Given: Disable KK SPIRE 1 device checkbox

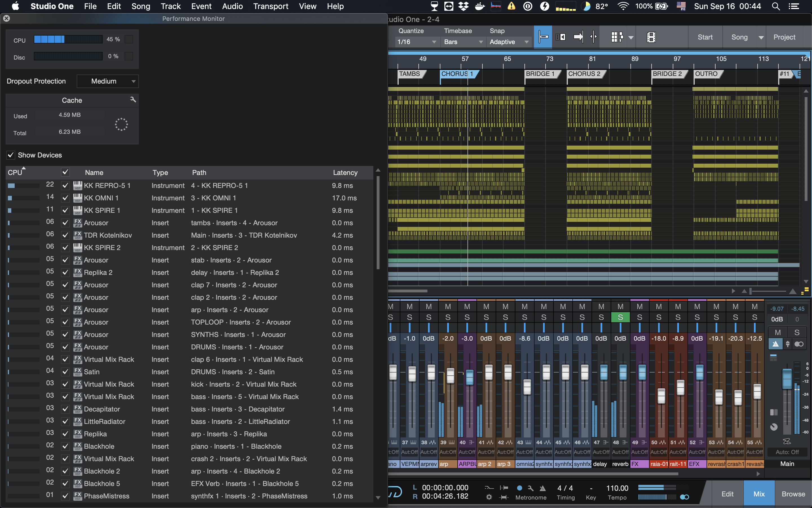Looking at the screenshot, I should pos(65,210).
